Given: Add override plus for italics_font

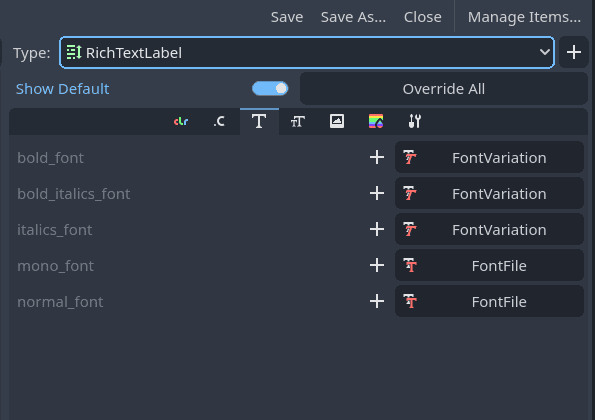Looking at the screenshot, I should pyautogui.click(x=377, y=230).
